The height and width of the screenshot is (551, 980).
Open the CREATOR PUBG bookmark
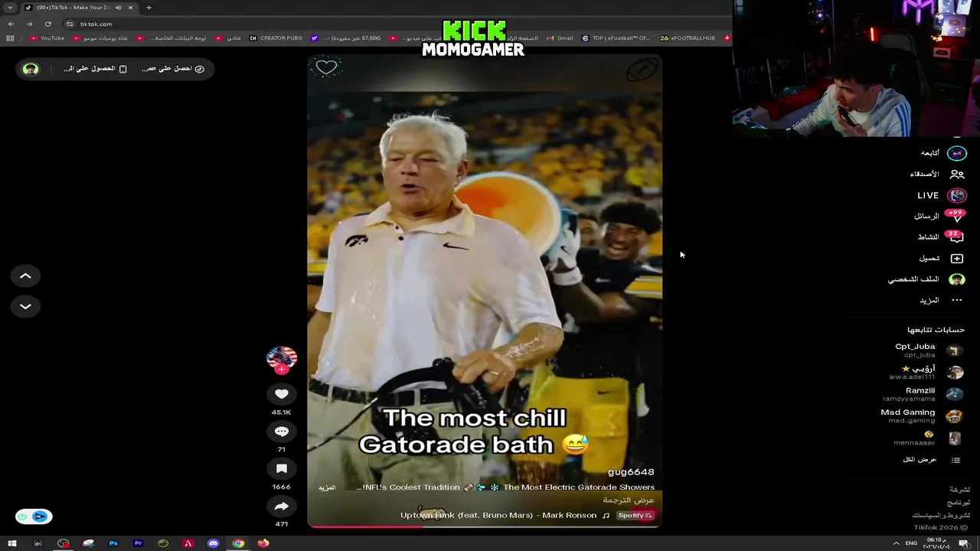[276, 38]
